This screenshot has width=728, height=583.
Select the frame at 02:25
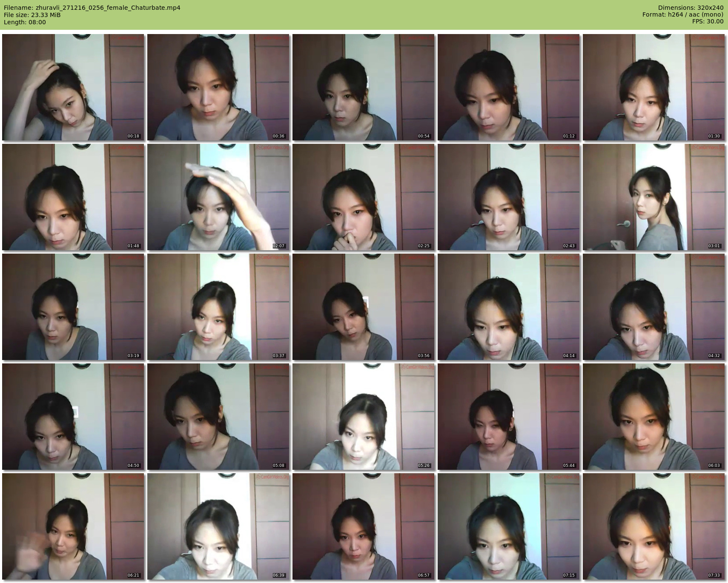click(x=363, y=197)
